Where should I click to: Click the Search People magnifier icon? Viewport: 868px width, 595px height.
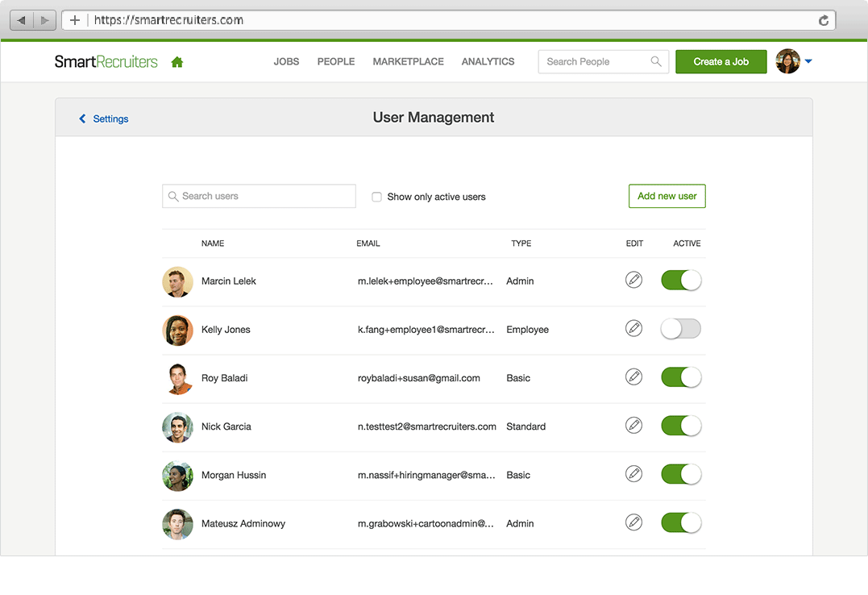click(x=656, y=61)
